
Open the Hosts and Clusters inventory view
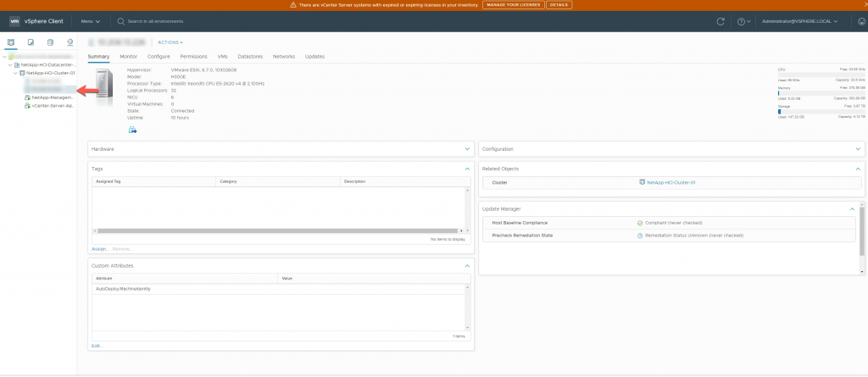tap(11, 42)
